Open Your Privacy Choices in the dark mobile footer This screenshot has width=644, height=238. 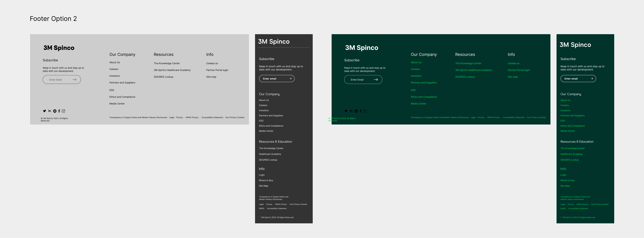click(298, 204)
